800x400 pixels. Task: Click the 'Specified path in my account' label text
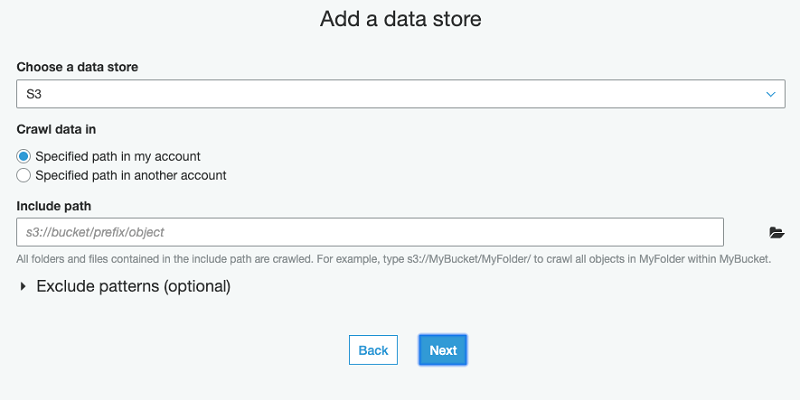point(118,157)
